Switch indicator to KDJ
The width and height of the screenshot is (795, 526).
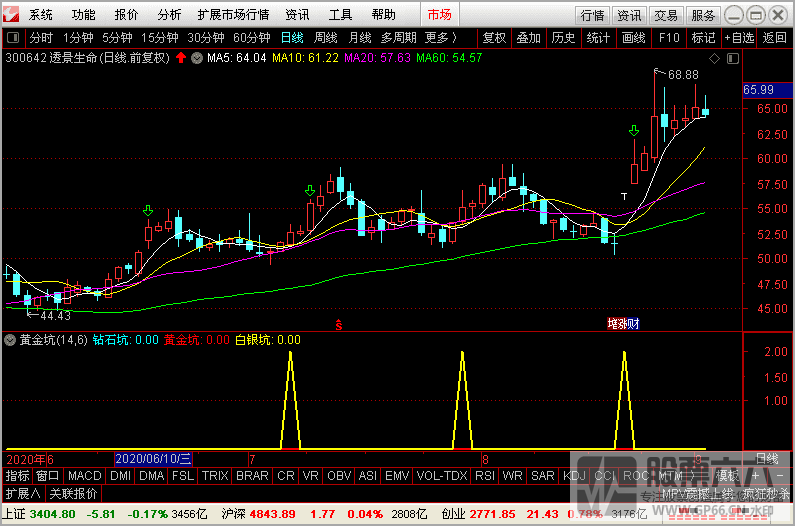point(574,476)
